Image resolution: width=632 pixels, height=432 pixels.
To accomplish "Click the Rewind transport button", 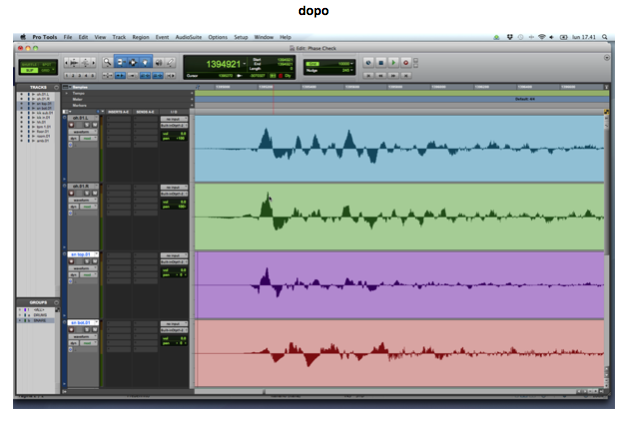I will 381,75.
